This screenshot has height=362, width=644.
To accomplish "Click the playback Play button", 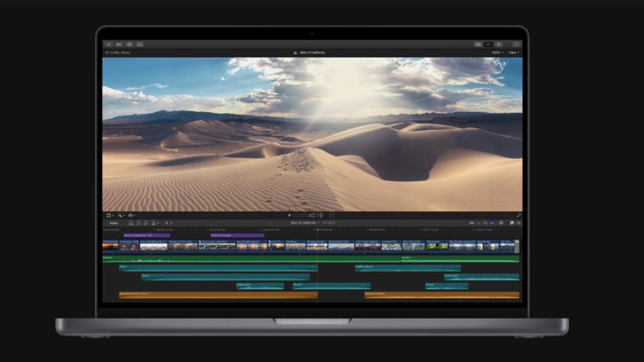I will tap(289, 215).
